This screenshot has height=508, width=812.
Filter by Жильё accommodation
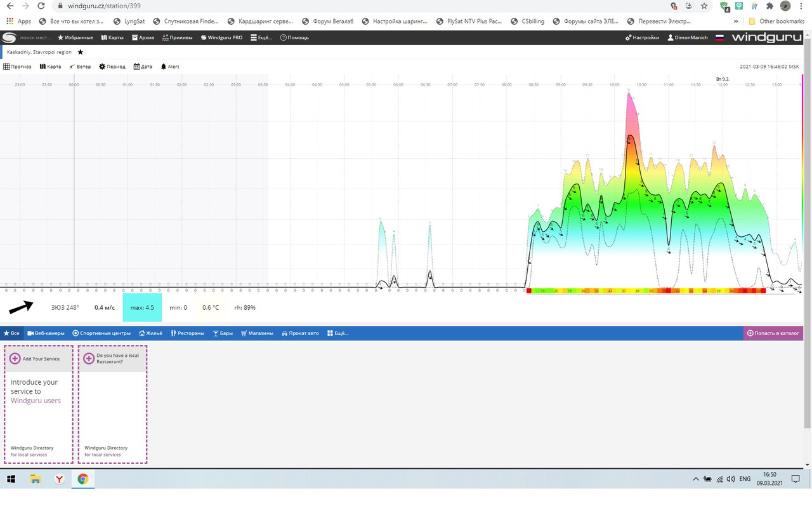point(150,333)
